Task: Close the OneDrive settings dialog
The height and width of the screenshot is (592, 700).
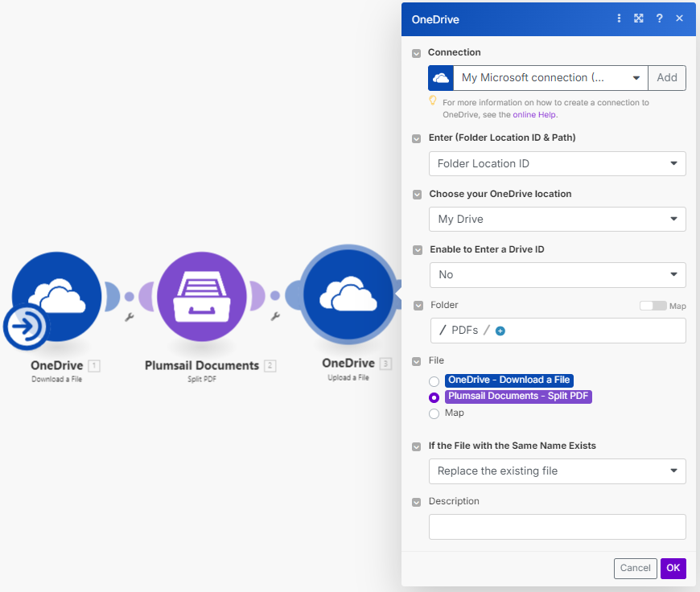Action: [679, 18]
